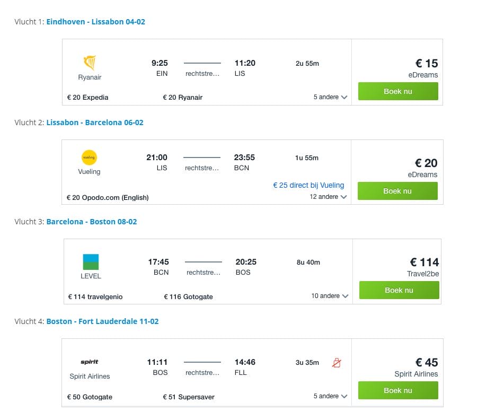The width and height of the screenshot is (504, 420).
Task: Book the €114 Barcelona-Boston flight
Action: coord(399,290)
